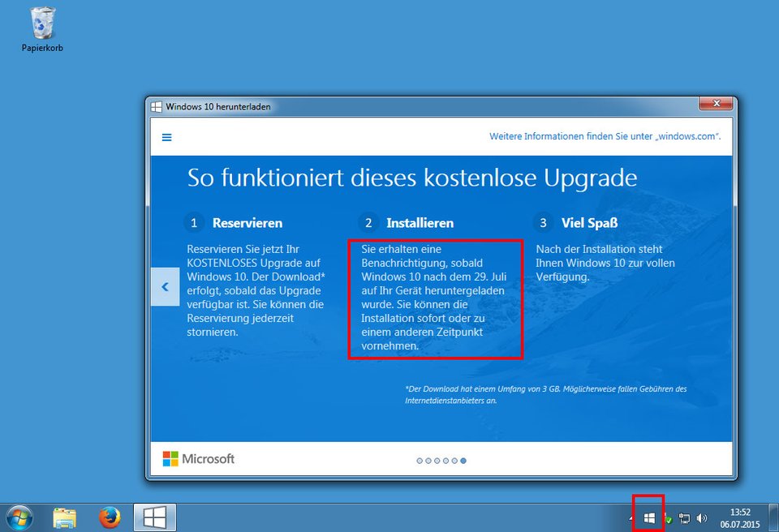The image size is (779, 532).
Task: Open the Action Center flag tray icon
Action: [x=668, y=518]
